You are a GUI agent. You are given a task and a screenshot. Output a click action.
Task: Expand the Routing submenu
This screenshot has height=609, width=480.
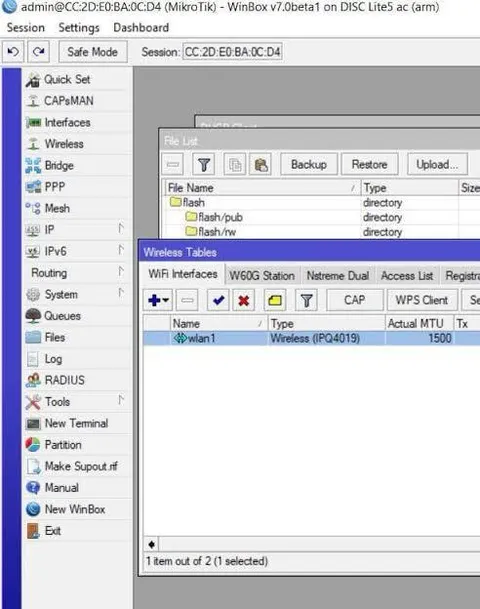77,273
